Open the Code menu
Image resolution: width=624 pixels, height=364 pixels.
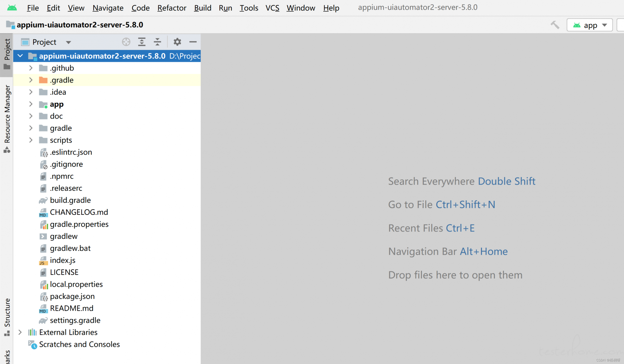point(140,8)
